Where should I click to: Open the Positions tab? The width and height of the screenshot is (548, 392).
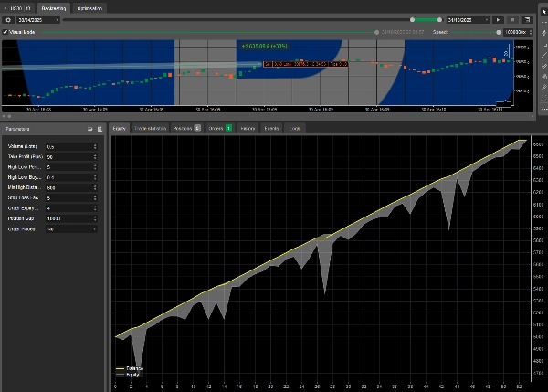[x=185, y=129]
